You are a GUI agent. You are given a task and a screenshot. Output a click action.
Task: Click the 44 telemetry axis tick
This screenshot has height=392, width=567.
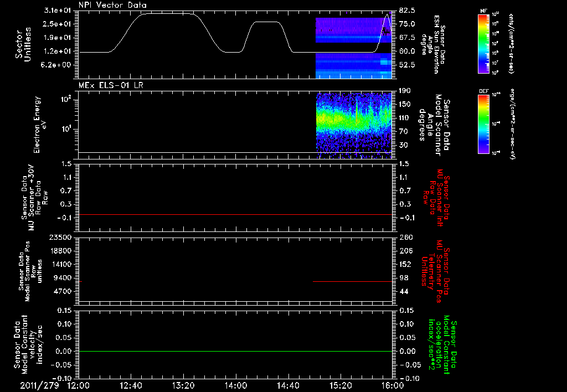tap(404, 291)
